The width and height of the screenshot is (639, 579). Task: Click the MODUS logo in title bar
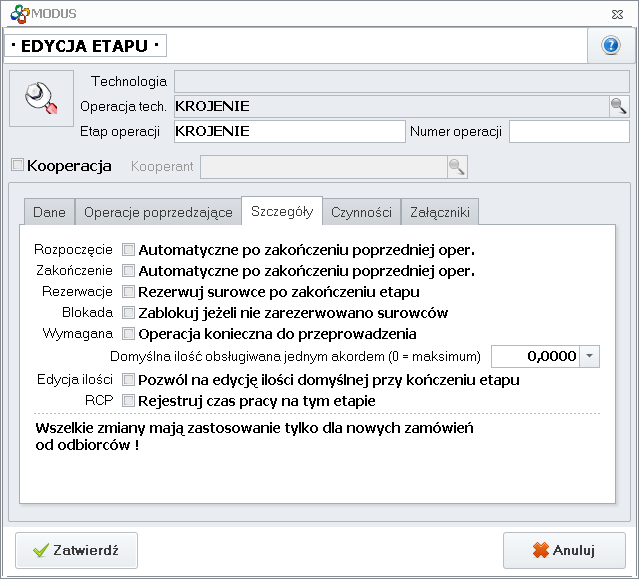[x=18, y=13]
